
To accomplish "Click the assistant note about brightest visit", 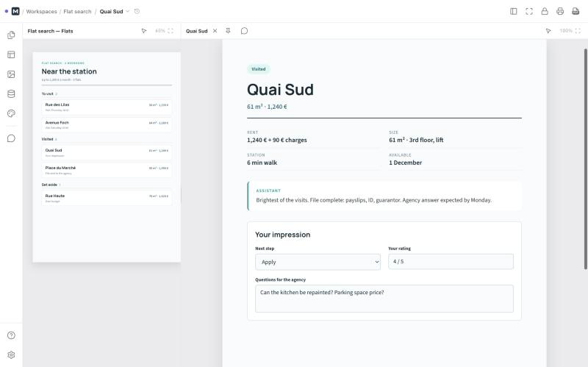I will (373, 200).
